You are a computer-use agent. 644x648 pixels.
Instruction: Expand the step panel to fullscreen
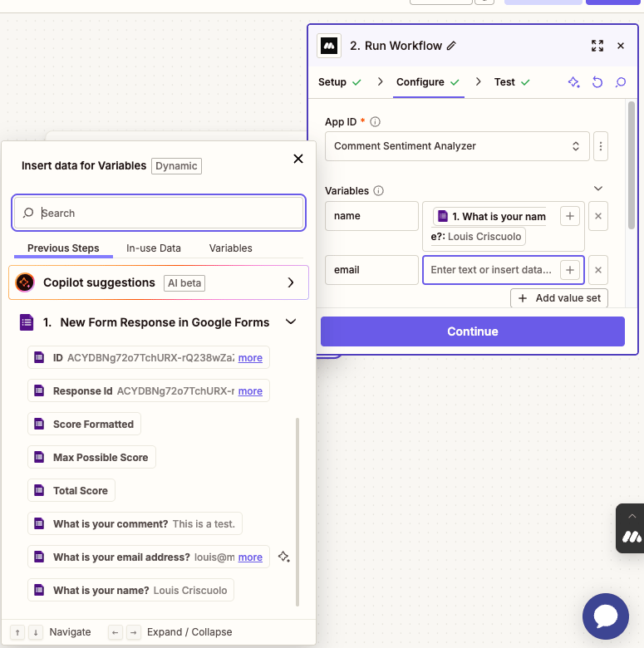(597, 46)
